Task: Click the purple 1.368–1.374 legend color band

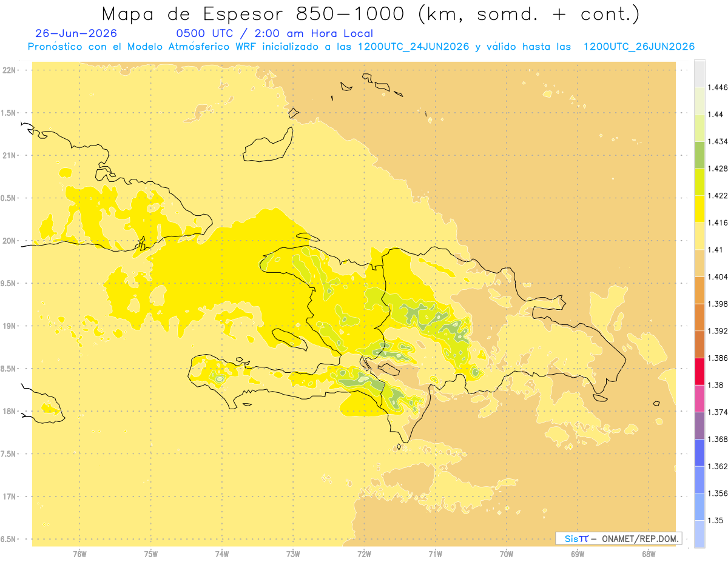Action: pos(699,425)
